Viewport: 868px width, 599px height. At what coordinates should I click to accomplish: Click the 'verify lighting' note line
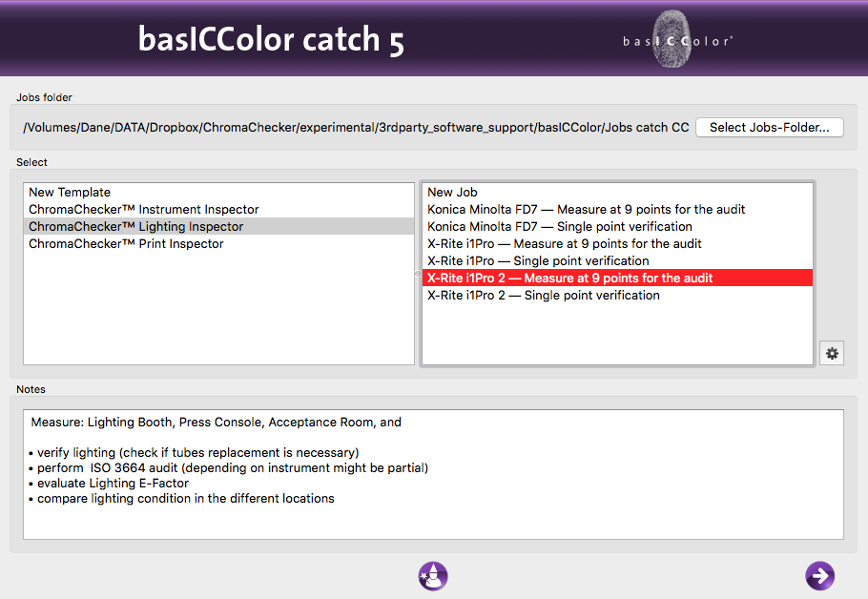(x=194, y=453)
